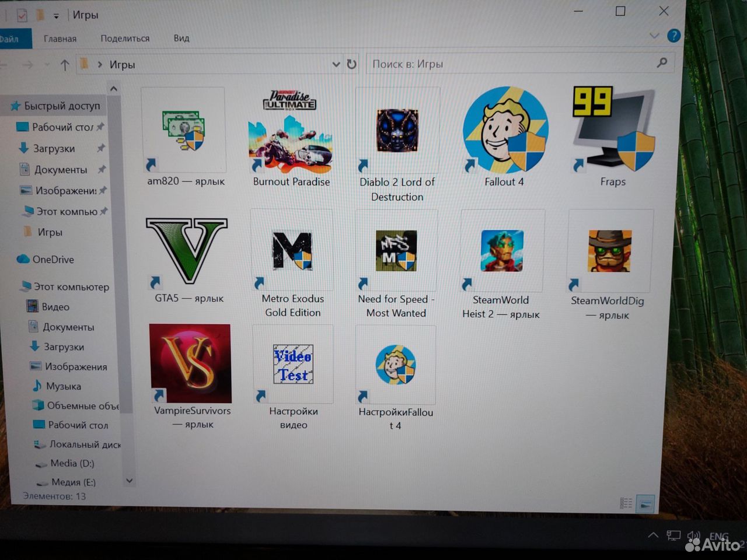This screenshot has width=747, height=560.
Task: Click the Fallout 4 Vault Boy icon
Action: (505, 130)
